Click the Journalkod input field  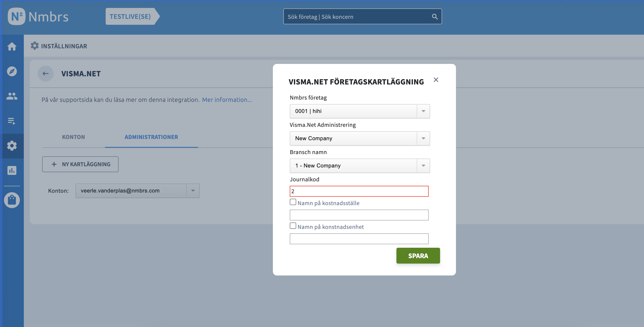tap(359, 191)
